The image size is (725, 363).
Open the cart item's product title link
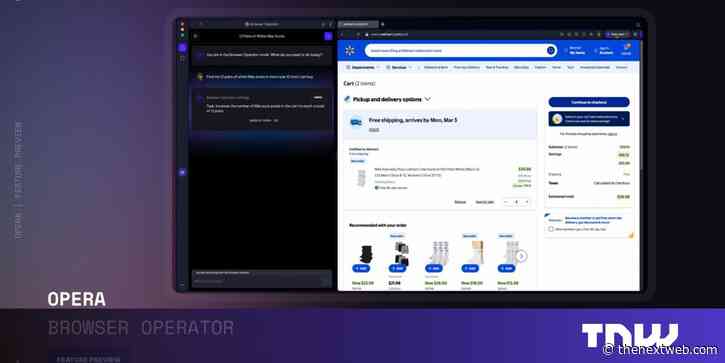(x=426, y=172)
